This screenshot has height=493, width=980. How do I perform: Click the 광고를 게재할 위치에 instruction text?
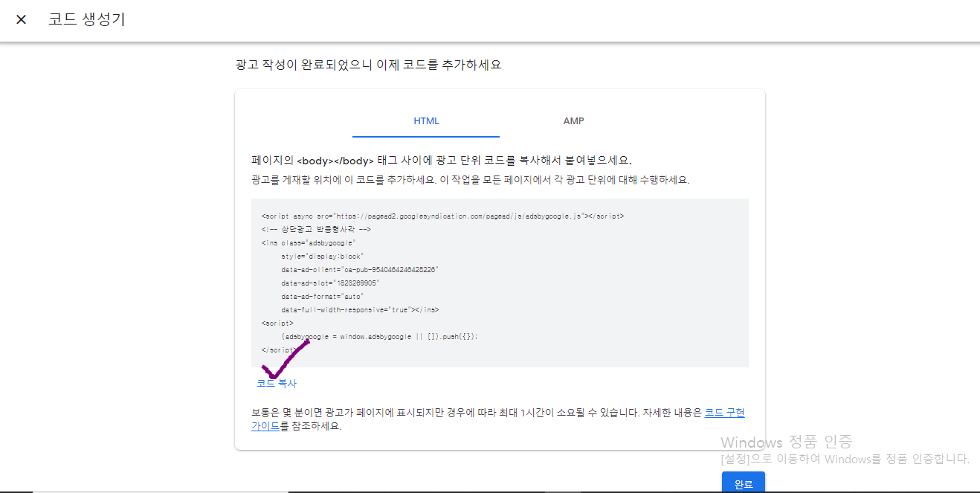pos(471,180)
